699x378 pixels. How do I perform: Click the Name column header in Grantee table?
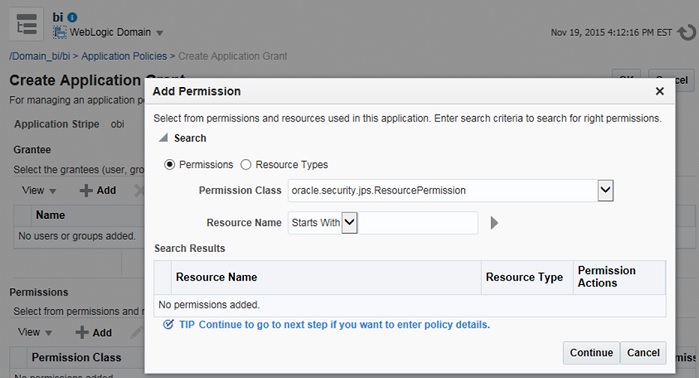click(x=50, y=215)
